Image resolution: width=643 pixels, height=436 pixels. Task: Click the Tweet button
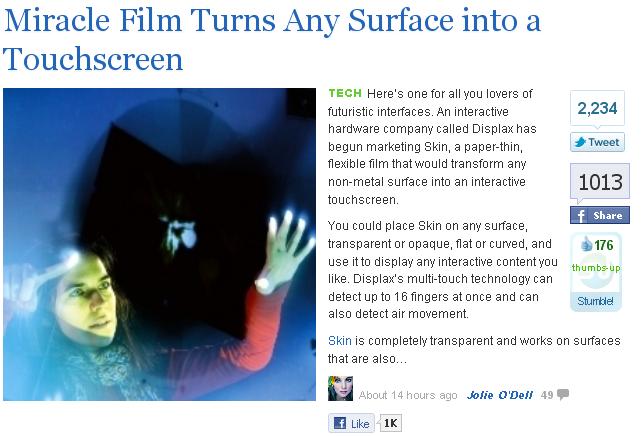tap(597, 142)
